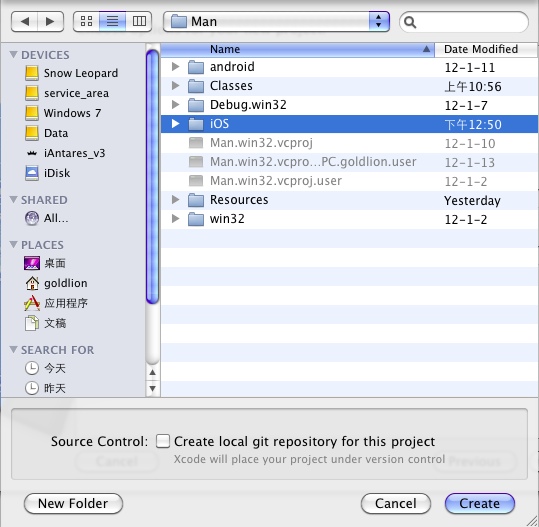Image resolution: width=539 pixels, height=527 pixels.
Task: Expand the android folder triangle
Action: click(x=176, y=67)
